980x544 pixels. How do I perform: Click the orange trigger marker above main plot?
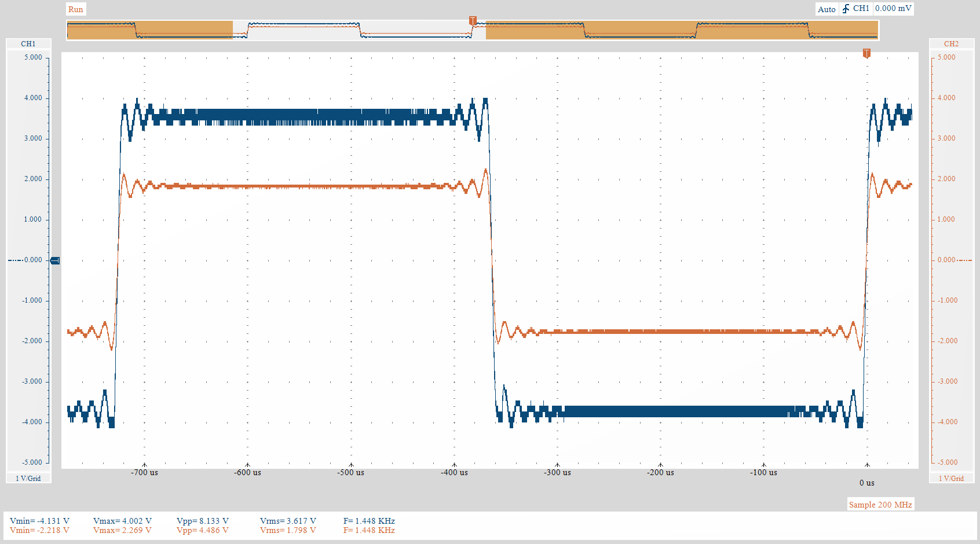[866, 53]
